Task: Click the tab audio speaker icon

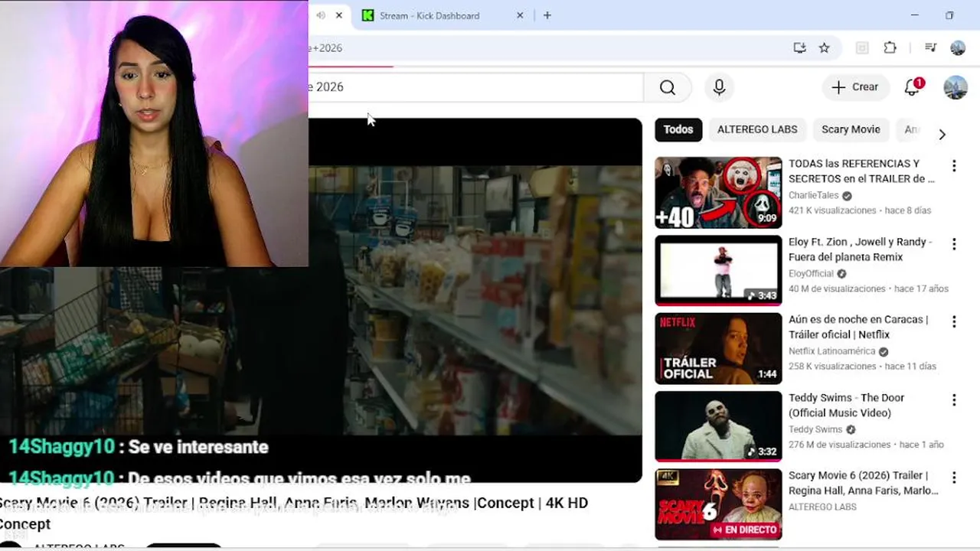Action: point(320,15)
